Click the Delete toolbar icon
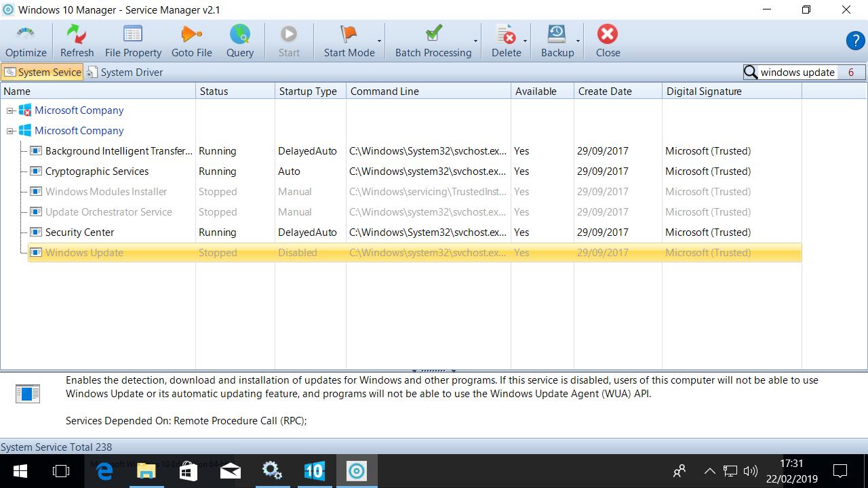The image size is (868, 488). 506,35
